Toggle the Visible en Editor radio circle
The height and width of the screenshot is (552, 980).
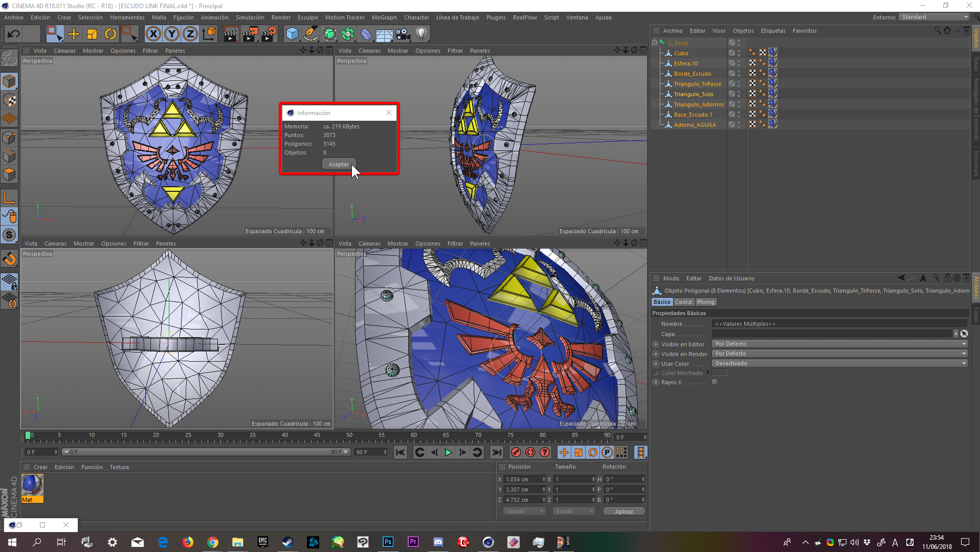click(656, 344)
